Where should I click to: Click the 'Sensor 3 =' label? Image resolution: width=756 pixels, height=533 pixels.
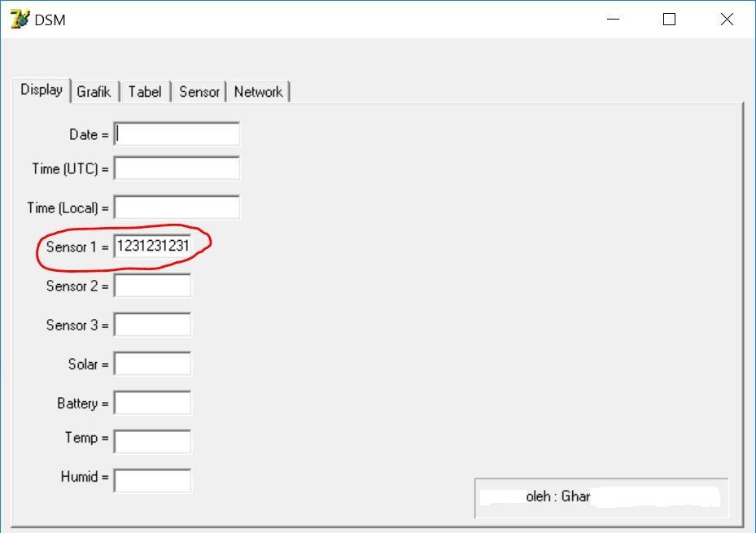pyautogui.click(x=77, y=325)
